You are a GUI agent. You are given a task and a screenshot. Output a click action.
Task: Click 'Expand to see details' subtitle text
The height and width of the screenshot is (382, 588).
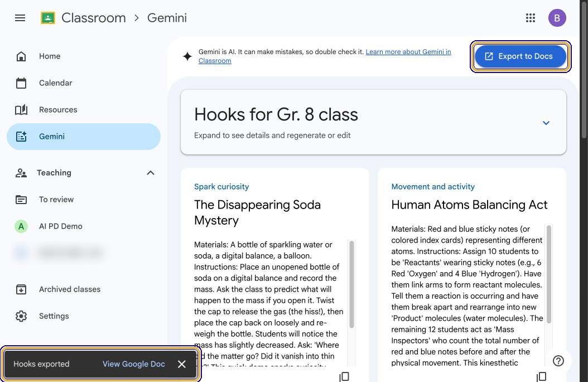(272, 136)
